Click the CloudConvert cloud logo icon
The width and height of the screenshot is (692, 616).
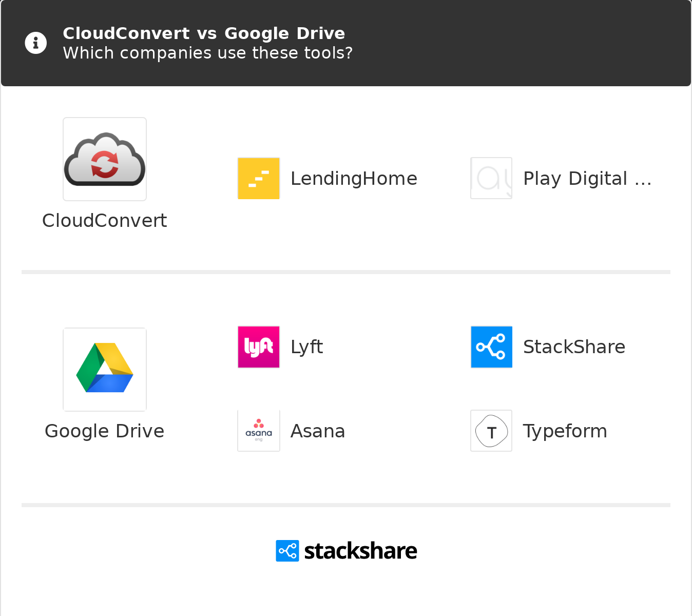[x=105, y=159]
